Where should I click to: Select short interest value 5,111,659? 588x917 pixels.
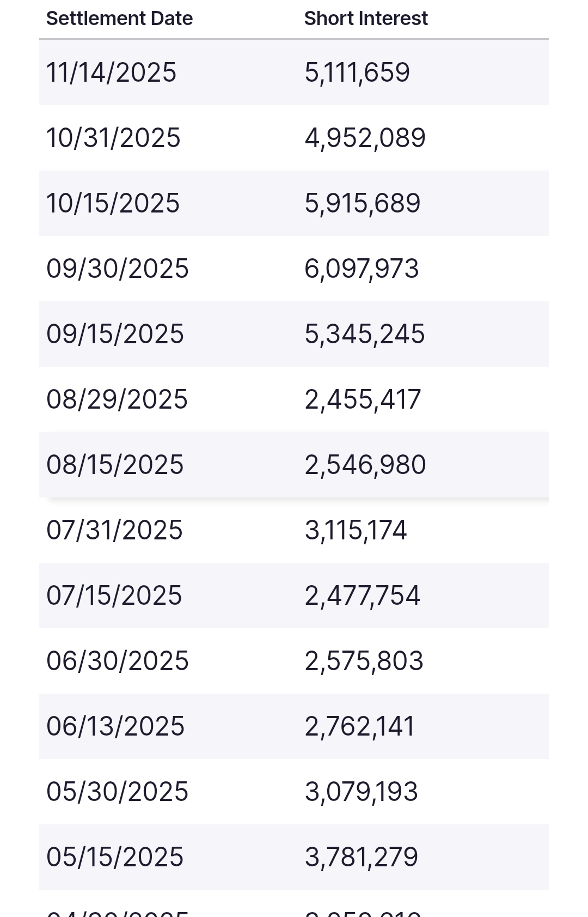point(357,72)
